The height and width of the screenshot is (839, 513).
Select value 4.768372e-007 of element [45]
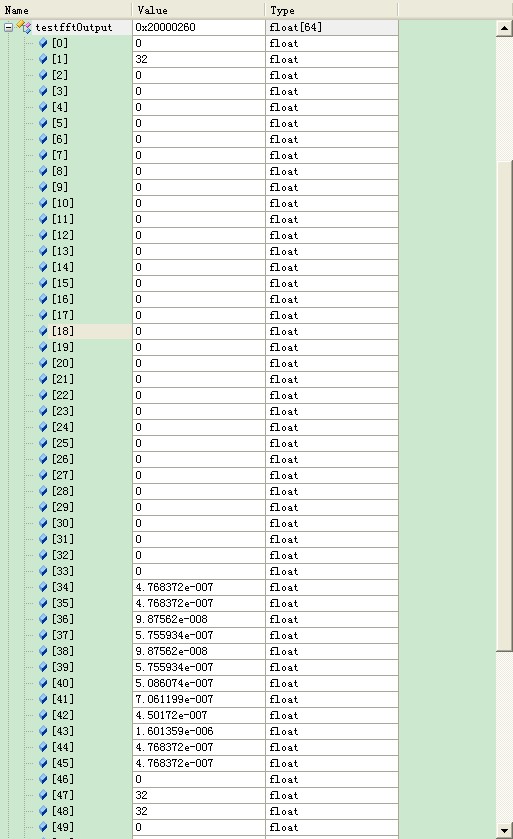tap(174, 763)
